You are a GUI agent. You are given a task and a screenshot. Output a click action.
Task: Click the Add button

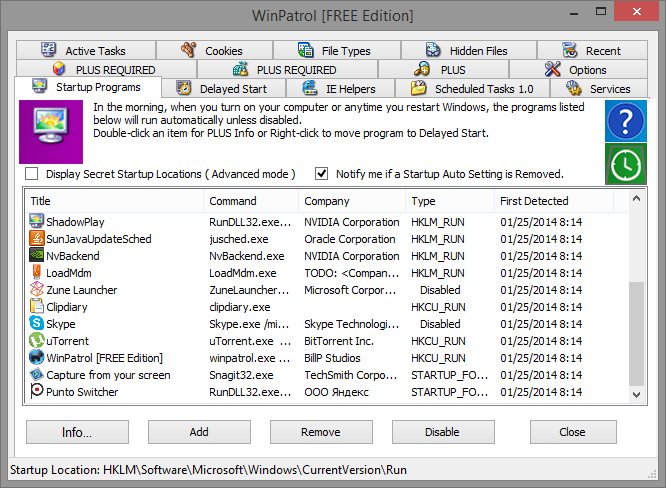pos(199,432)
